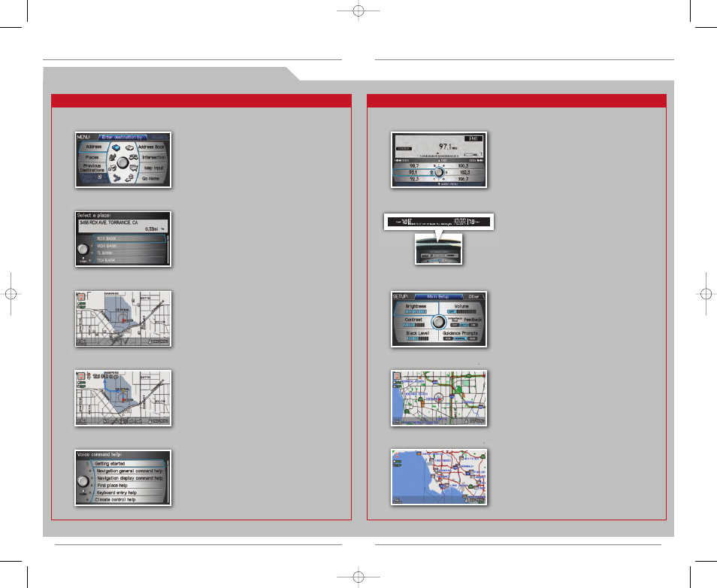Click the center dial on the SETUP screen
Viewport: 717px width, 588px height.
point(438,322)
